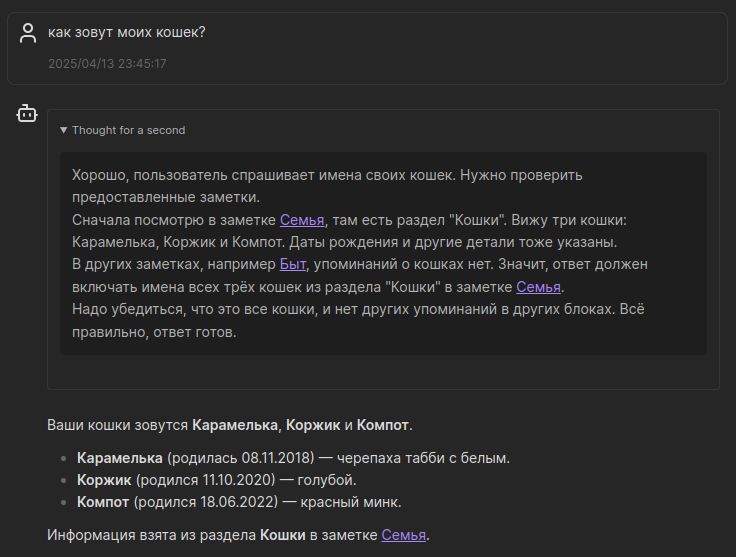Open Семья link ending the Кошки sentence
The height and width of the screenshot is (557, 736).
(x=539, y=287)
